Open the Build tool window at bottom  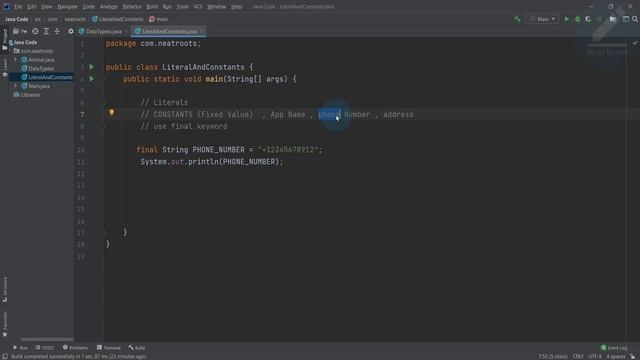[x=137, y=348]
